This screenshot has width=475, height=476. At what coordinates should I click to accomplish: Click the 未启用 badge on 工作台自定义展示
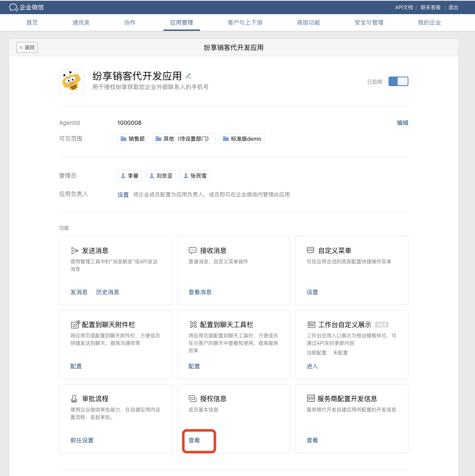(x=381, y=325)
